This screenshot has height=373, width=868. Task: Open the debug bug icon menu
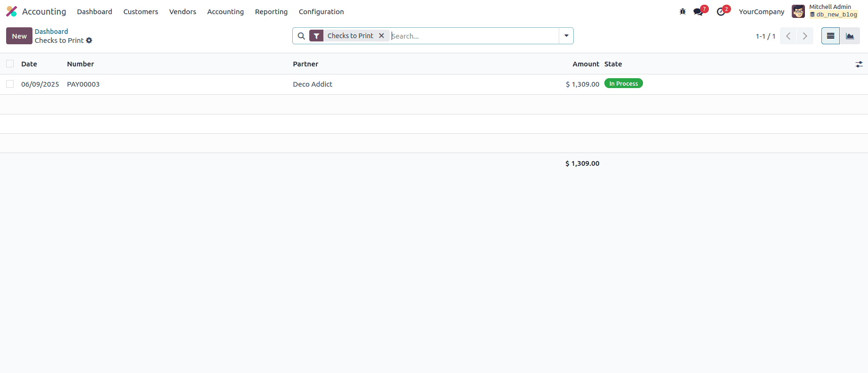[683, 11]
